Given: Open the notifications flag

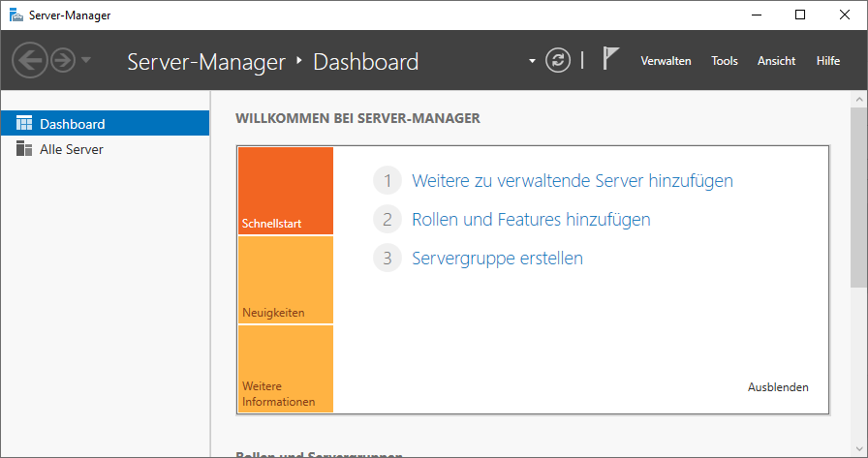Looking at the screenshot, I should pyautogui.click(x=610, y=58).
